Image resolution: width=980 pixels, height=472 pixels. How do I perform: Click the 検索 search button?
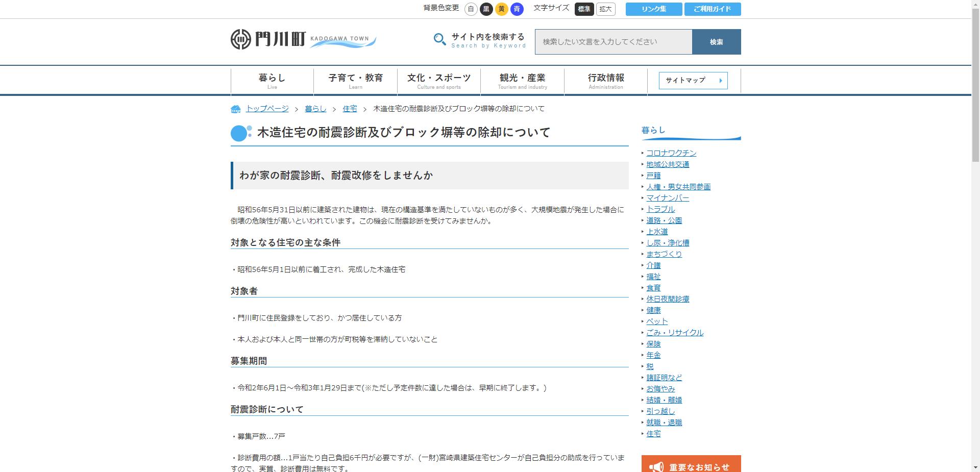pos(716,41)
